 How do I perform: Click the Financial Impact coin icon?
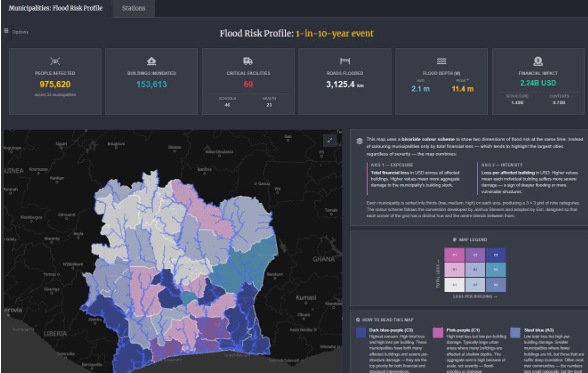538,61
